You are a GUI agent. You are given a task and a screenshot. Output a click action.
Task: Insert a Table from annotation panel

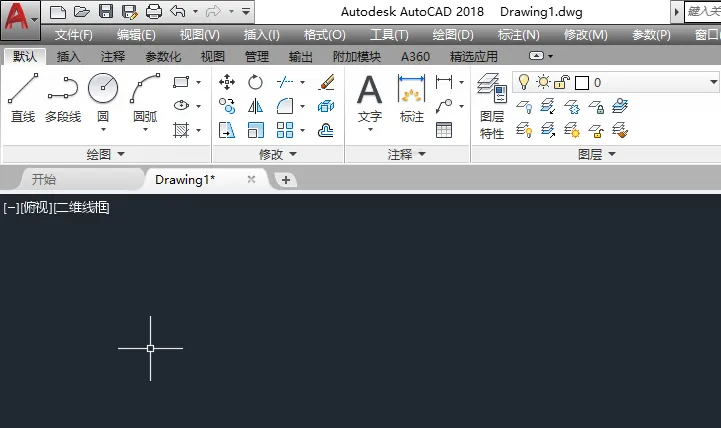[x=444, y=131]
